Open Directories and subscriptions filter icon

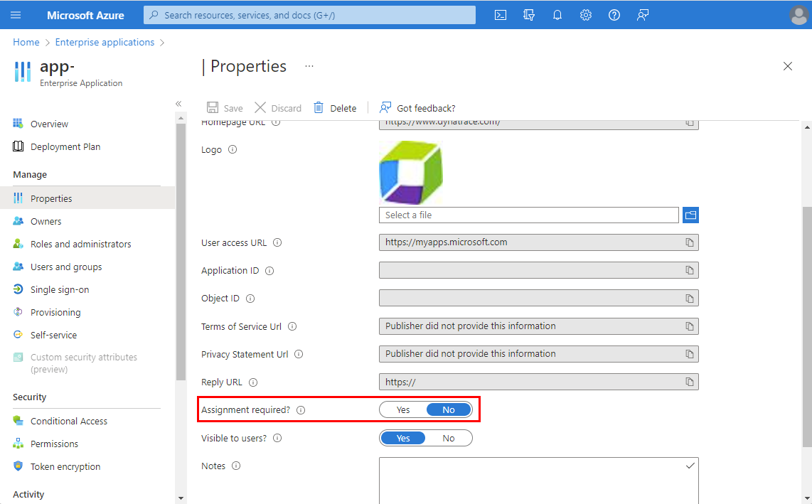coord(529,15)
